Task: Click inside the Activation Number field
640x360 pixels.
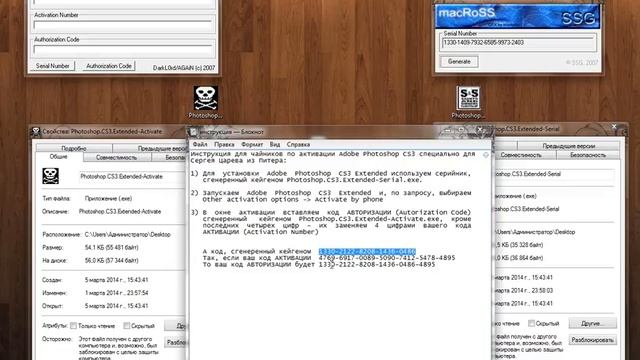Action: pyautogui.click(x=123, y=25)
